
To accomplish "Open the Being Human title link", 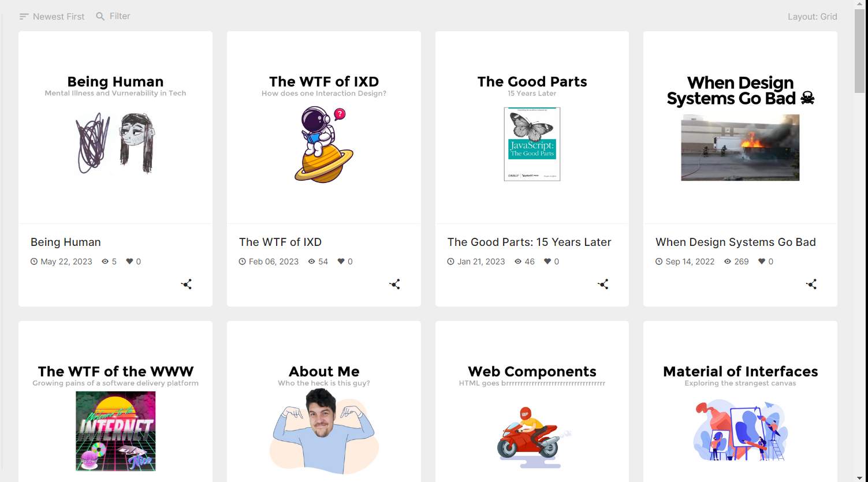I will pyautogui.click(x=66, y=242).
